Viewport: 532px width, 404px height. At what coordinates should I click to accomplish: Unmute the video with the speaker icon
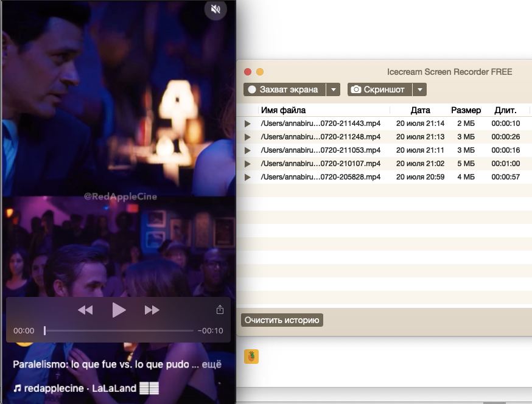pyautogui.click(x=215, y=9)
